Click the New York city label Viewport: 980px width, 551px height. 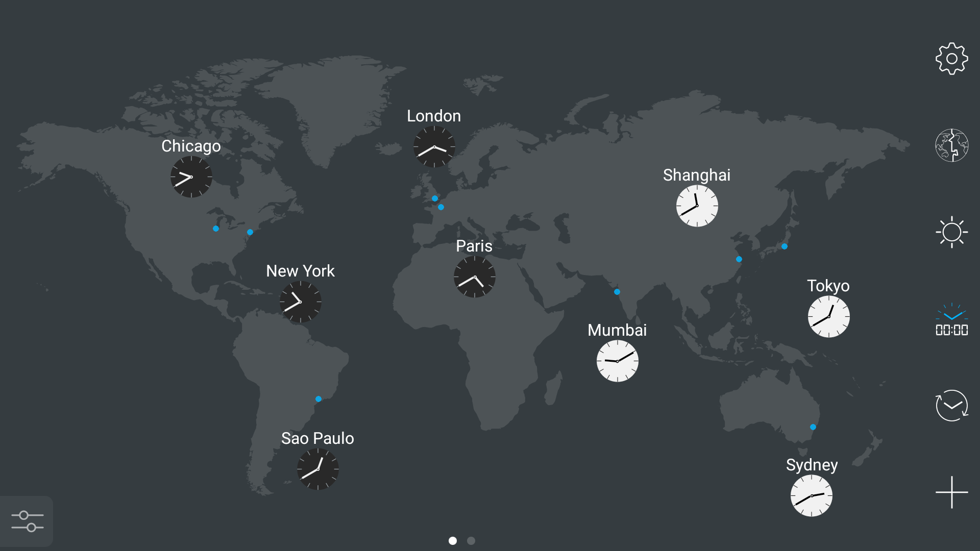point(300,271)
